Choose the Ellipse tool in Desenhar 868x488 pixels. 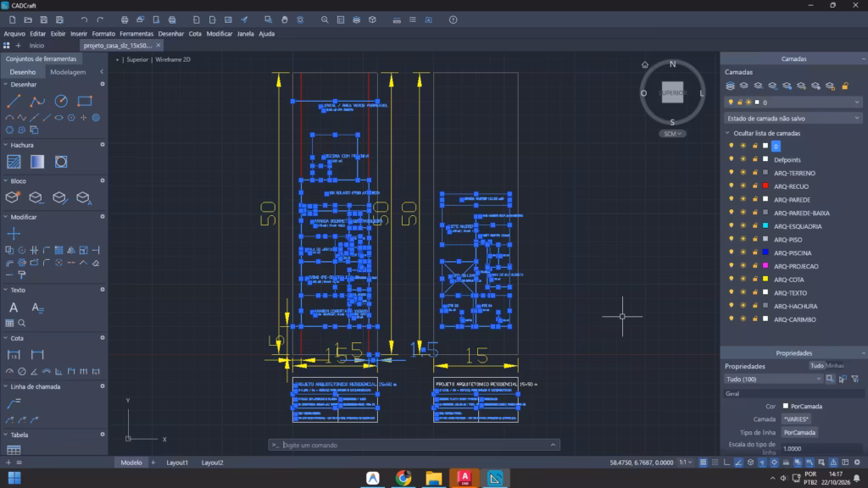(58, 117)
